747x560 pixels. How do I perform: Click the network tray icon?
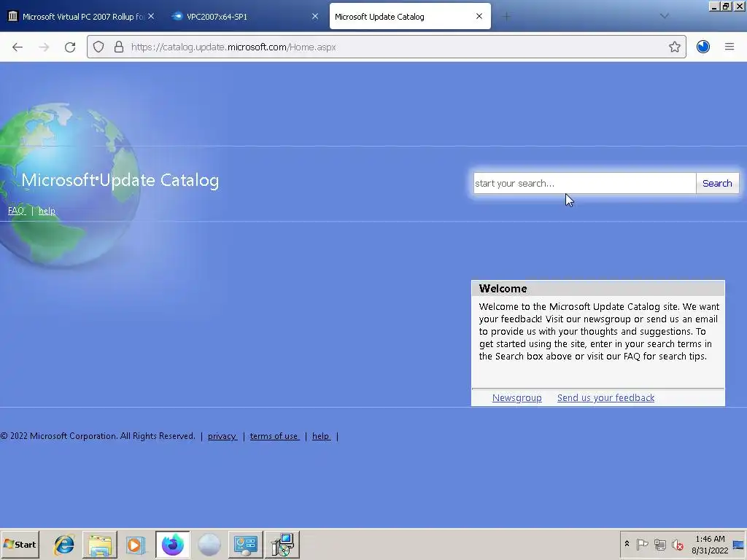tap(659, 544)
